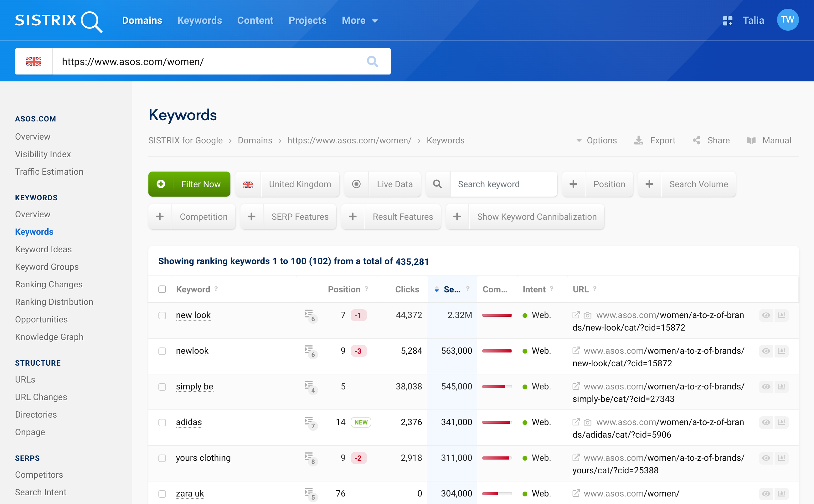814x504 pixels.
Task: Open the yours clothing keyword link
Action: tap(203, 458)
